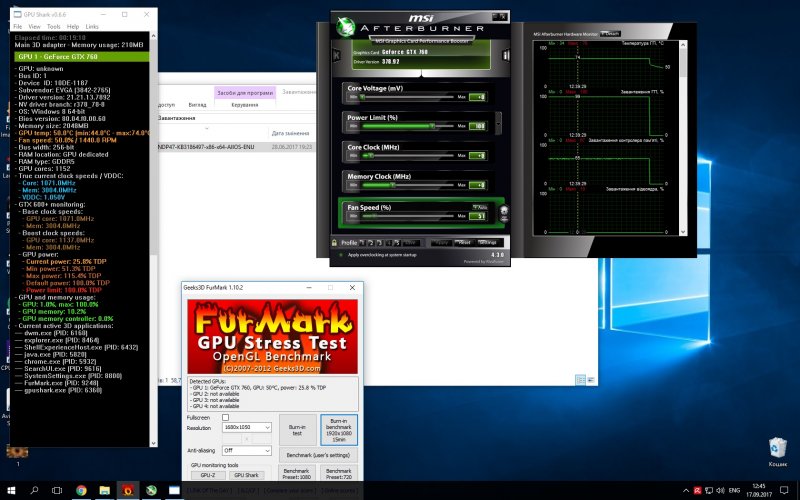Click FurMark icon in the taskbar
This screenshot has width=800, height=500.
click(x=128, y=490)
